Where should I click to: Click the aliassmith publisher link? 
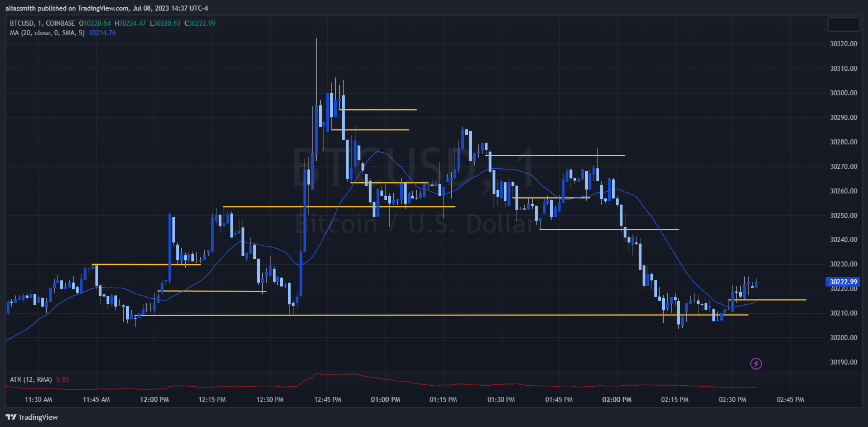click(21, 8)
